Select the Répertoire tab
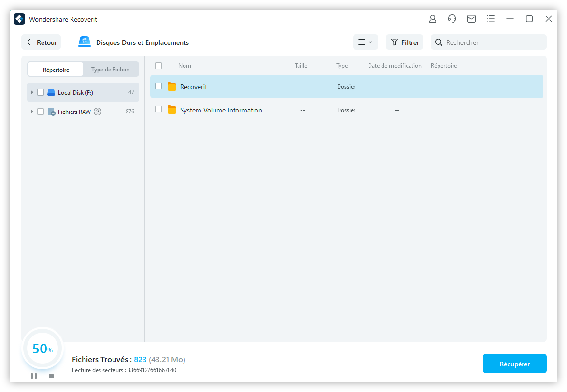The height and width of the screenshot is (392, 567). pos(56,70)
